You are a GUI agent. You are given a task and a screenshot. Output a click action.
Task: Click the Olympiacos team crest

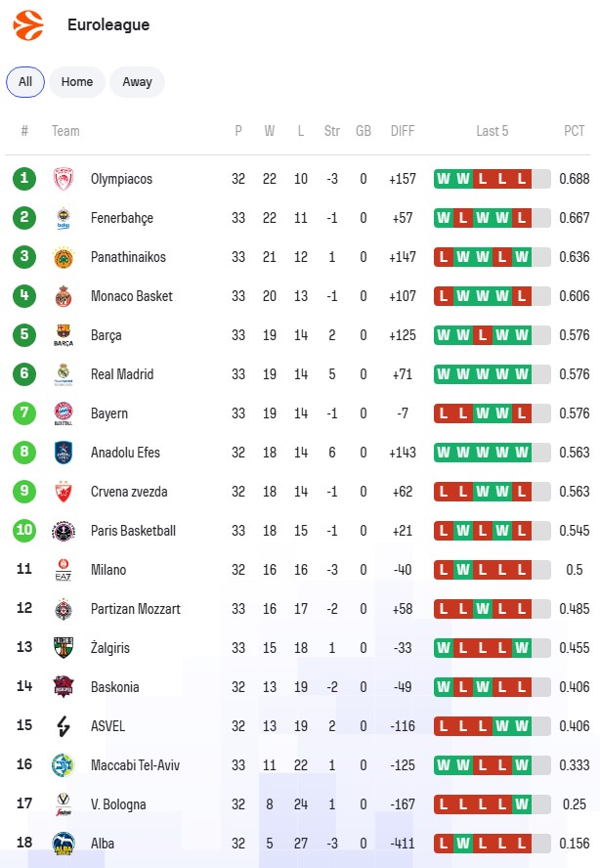tap(64, 179)
